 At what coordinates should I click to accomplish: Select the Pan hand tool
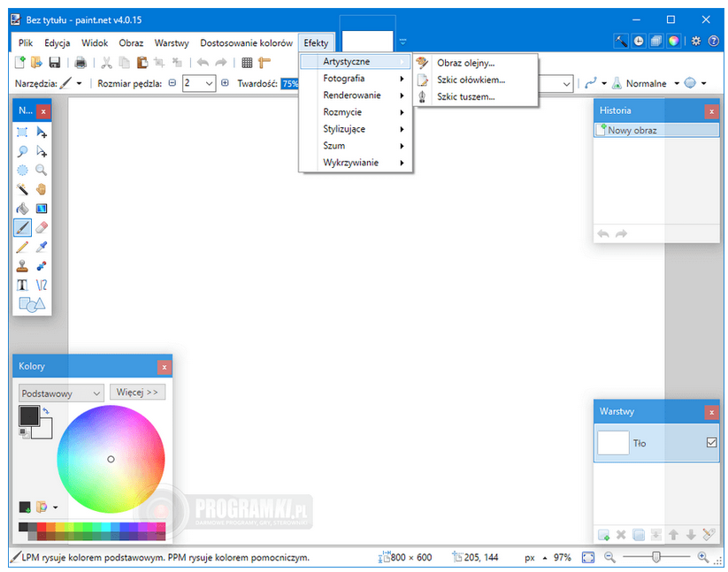(42, 189)
